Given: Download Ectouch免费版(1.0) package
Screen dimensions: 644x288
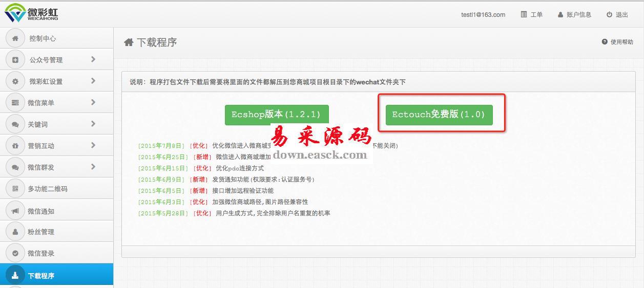Looking at the screenshot, I should coord(439,115).
